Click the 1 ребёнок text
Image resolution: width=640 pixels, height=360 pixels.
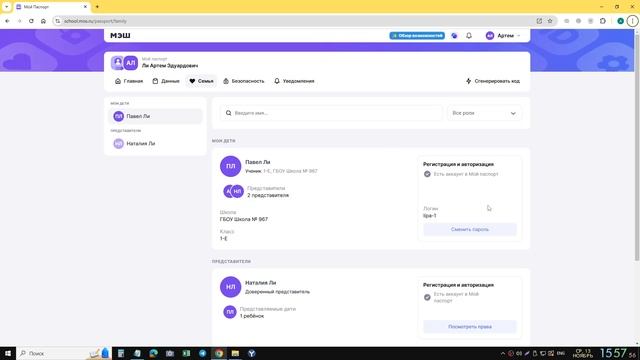click(x=252, y=316)
